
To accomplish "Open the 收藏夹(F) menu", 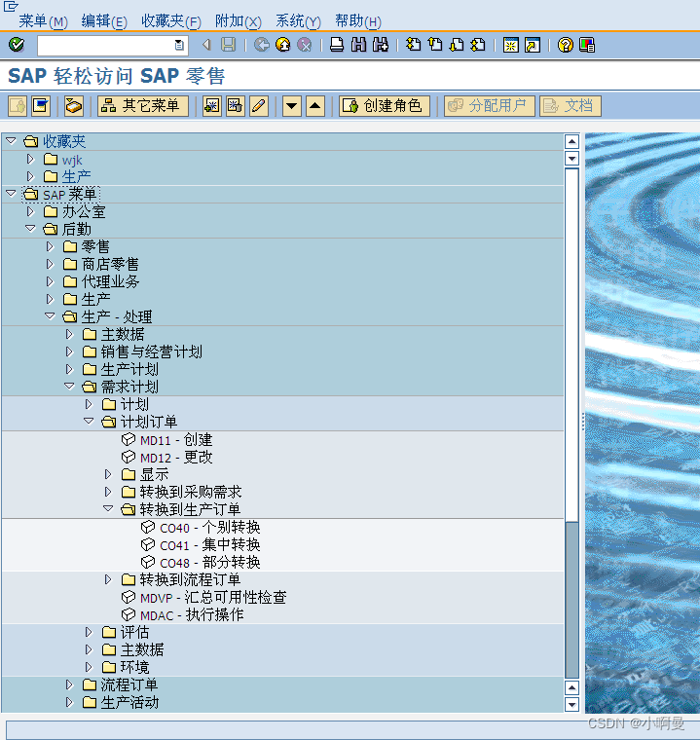I will click(171, 21).
